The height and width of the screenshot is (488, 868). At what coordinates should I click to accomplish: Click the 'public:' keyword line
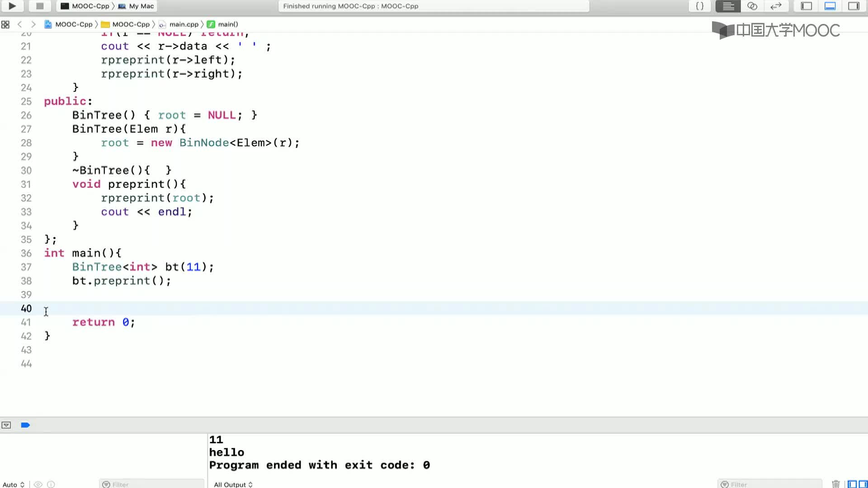click(x=68, y=101)
